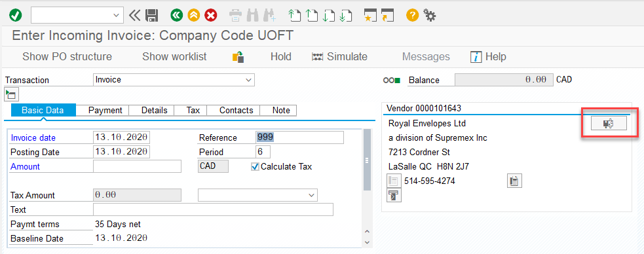Click the green Enter checkmark icon

[x=15, y=16]
